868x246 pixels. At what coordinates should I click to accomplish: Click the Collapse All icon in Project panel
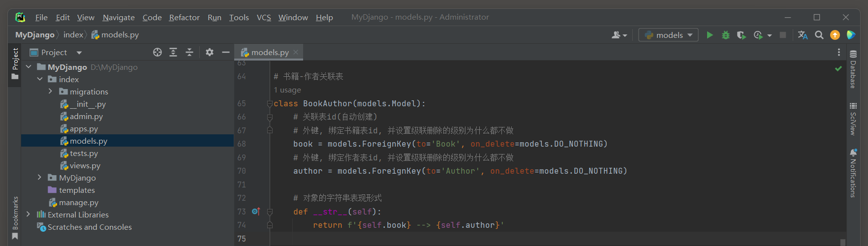coord(189,52)
